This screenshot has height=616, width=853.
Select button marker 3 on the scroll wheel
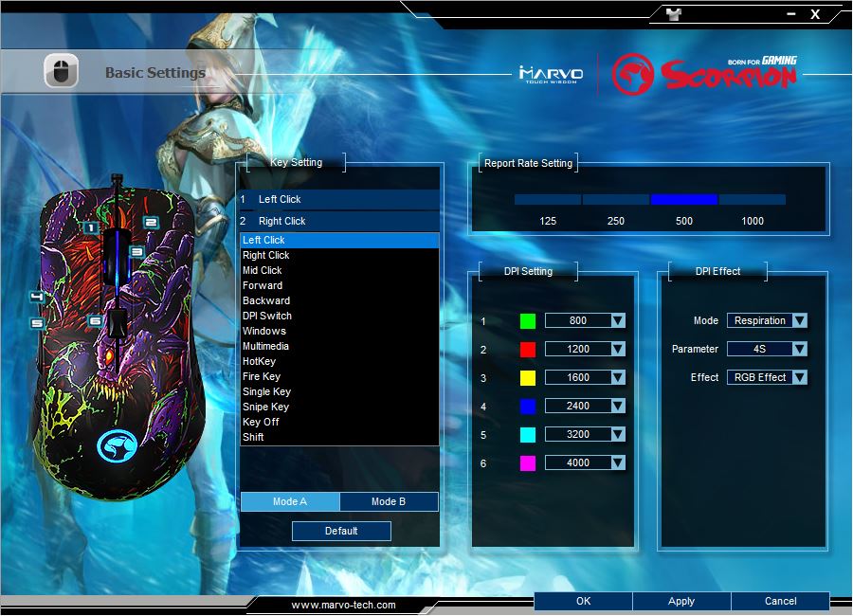tap(136, 252)
